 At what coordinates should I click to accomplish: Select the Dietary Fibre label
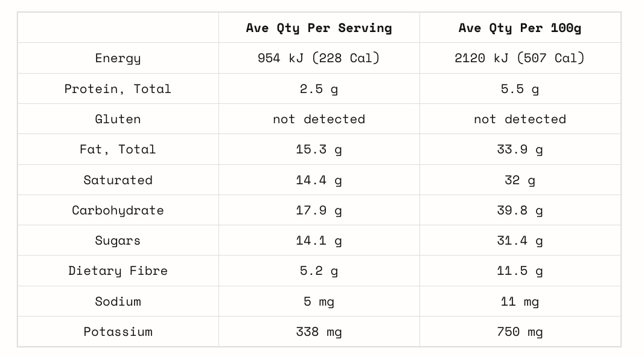pos(118,271)
